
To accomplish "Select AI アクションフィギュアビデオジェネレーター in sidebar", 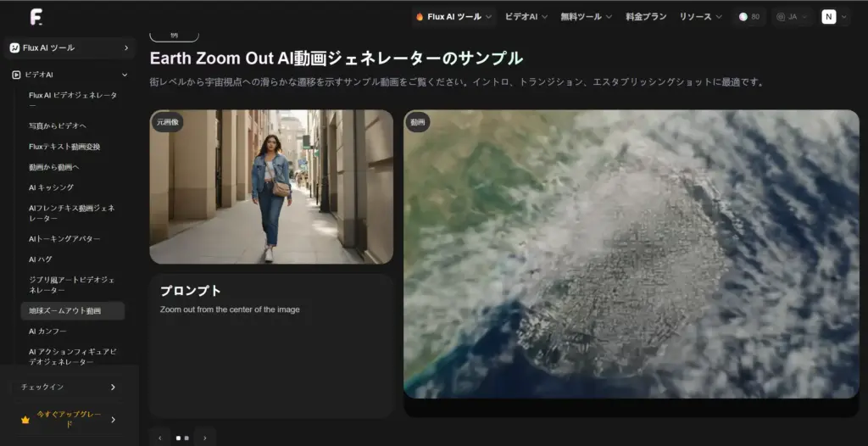I will pyautogui.click(x=73, y=356).
